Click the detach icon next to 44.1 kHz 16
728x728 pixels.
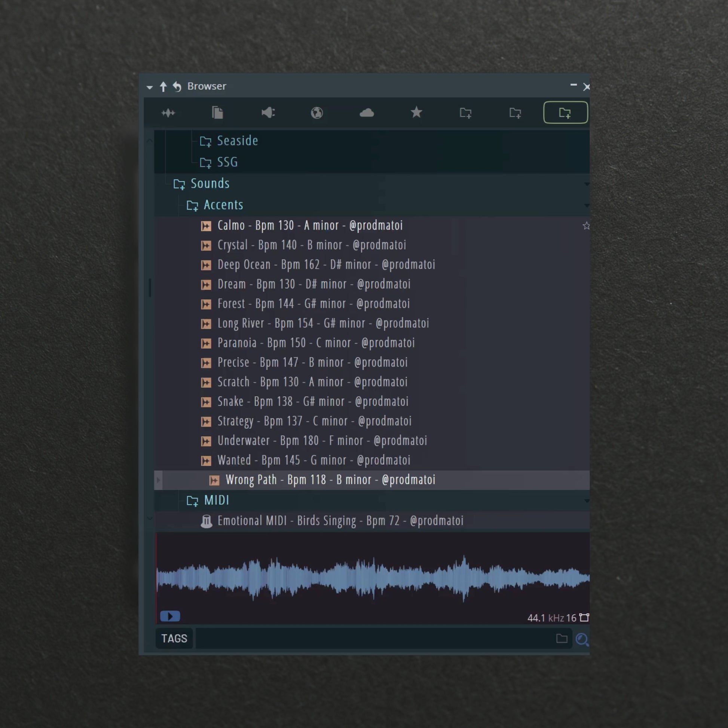584,618
